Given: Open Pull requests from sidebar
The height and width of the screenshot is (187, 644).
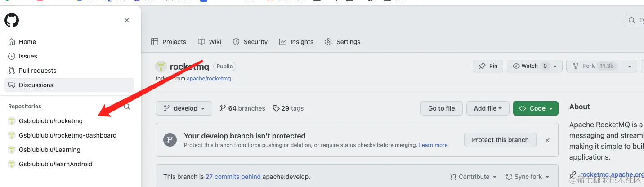Looking at the screenshot, I should (37, 71).
